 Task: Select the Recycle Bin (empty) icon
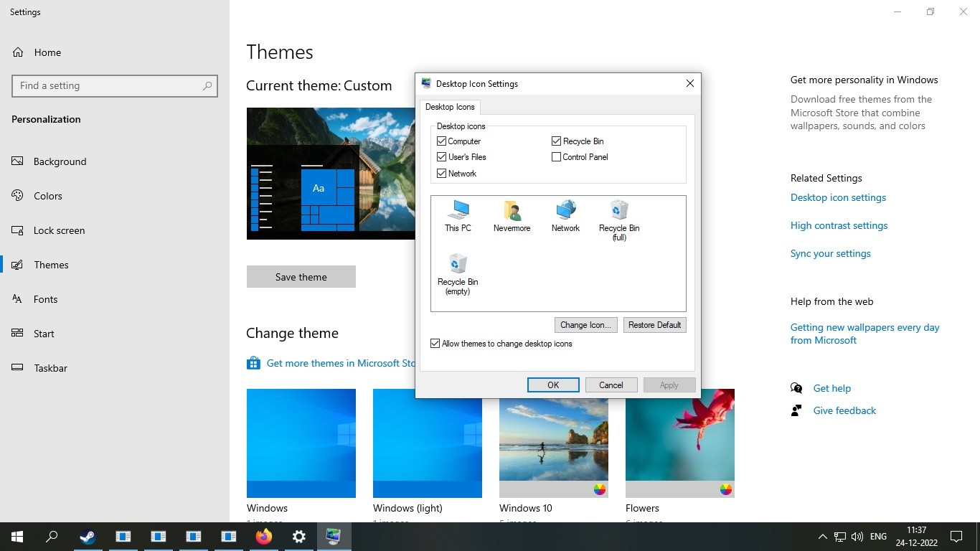[458, 273]
